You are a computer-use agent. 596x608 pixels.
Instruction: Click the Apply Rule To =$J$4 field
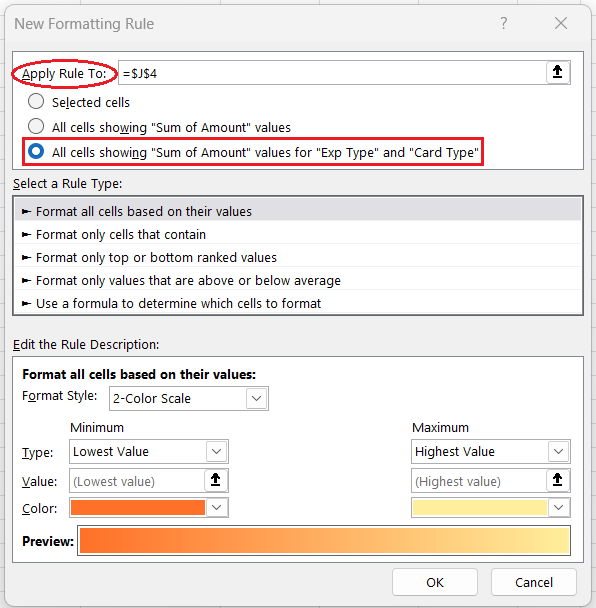click(x=332, y=73)
